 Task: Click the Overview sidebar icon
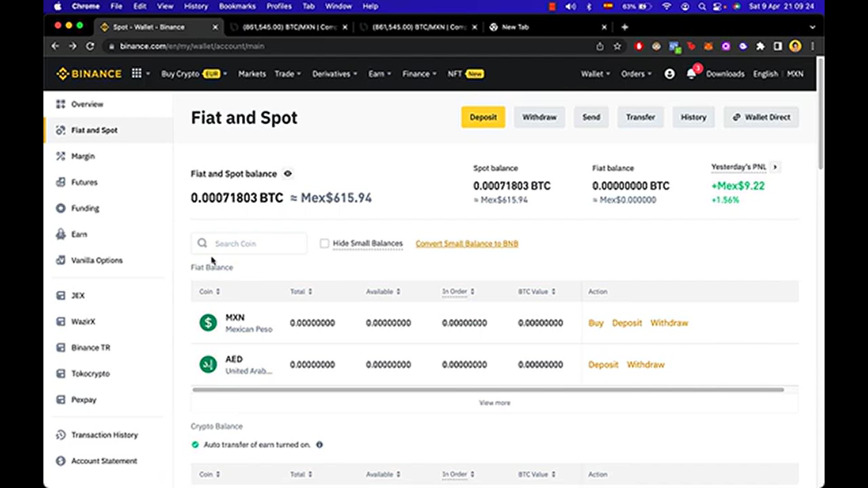[x=61, y=104]
